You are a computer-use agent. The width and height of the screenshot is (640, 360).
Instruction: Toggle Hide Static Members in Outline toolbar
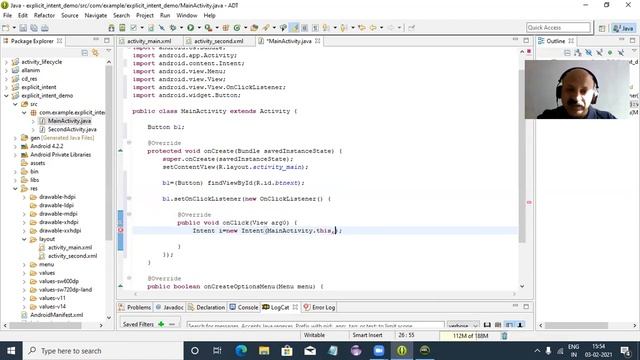599,53
